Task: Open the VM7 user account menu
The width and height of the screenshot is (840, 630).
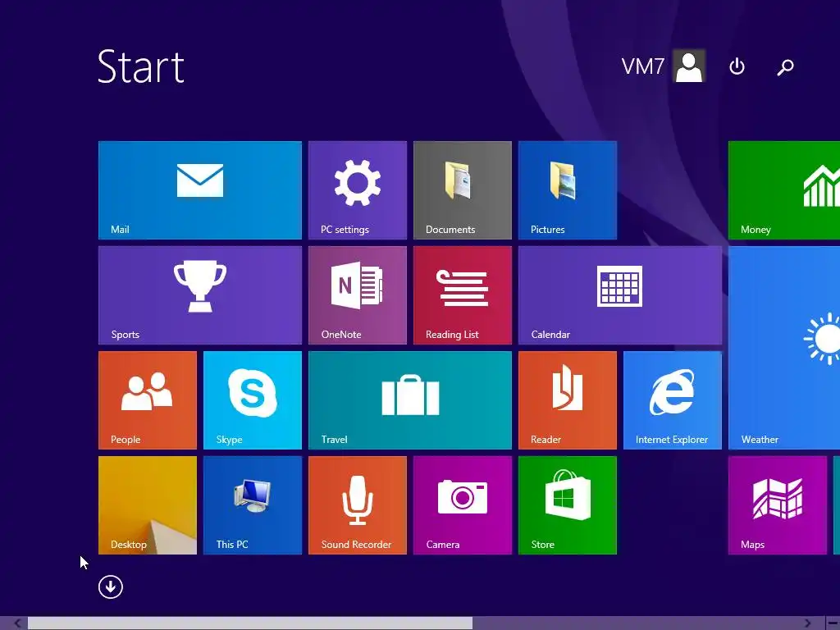Action: tap(663, 66)
